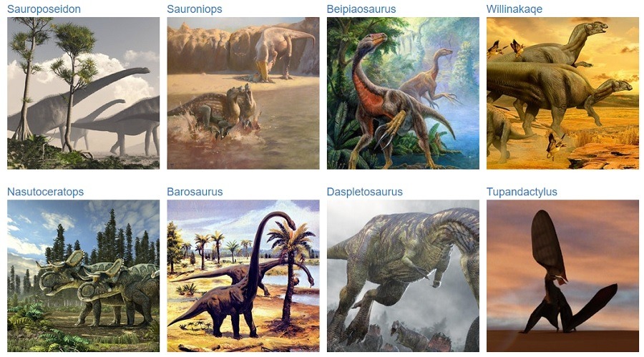Select the Daspletosaurus close-up image
Screen dimensions: 644x357
tap(403, 276)
